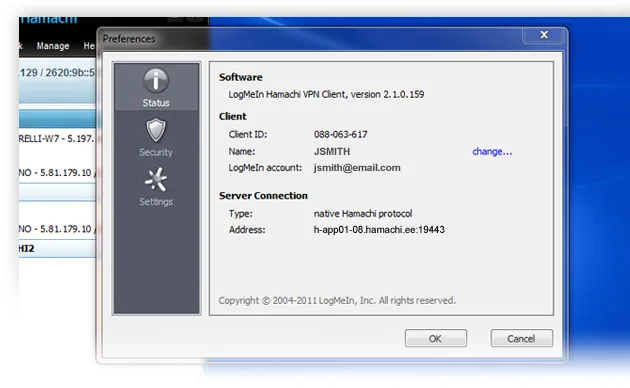Open the partially hidden Help menu

tap(89, 46)
